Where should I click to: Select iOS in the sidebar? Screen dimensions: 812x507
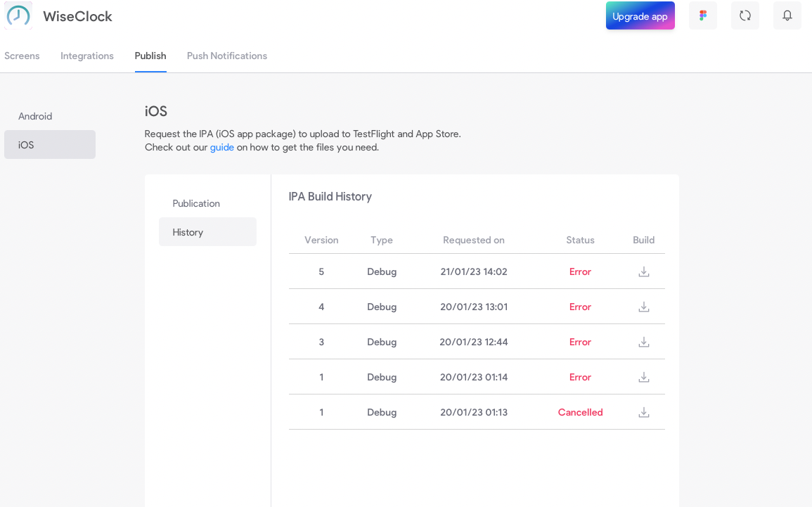click(x=50, y=144)
